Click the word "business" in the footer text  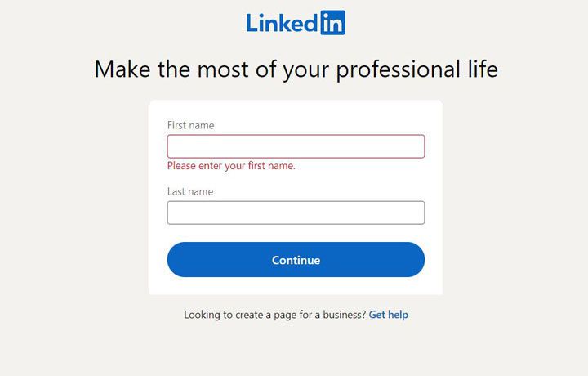pos(343,315)
